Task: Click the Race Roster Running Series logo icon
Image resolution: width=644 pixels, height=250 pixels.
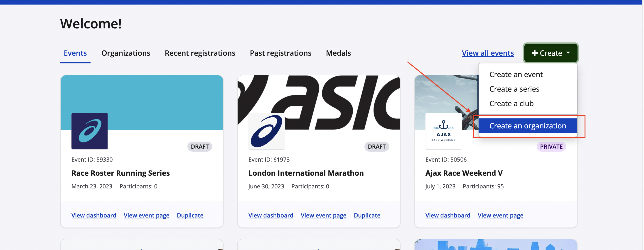Action: click(89, 131)
